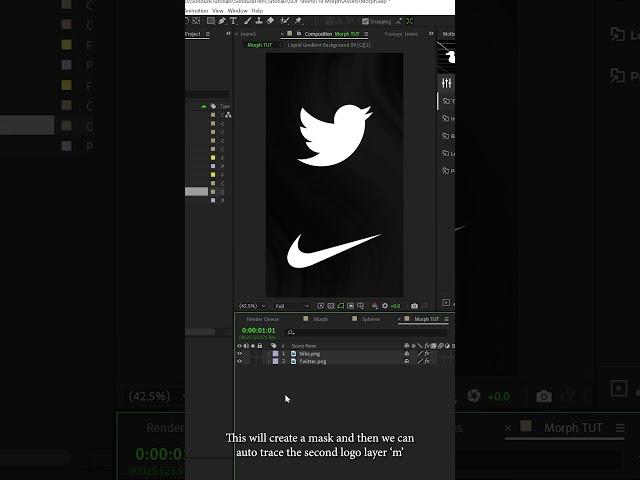Select the Pen tool
The image size is (640, 480).
coord(222,21)
